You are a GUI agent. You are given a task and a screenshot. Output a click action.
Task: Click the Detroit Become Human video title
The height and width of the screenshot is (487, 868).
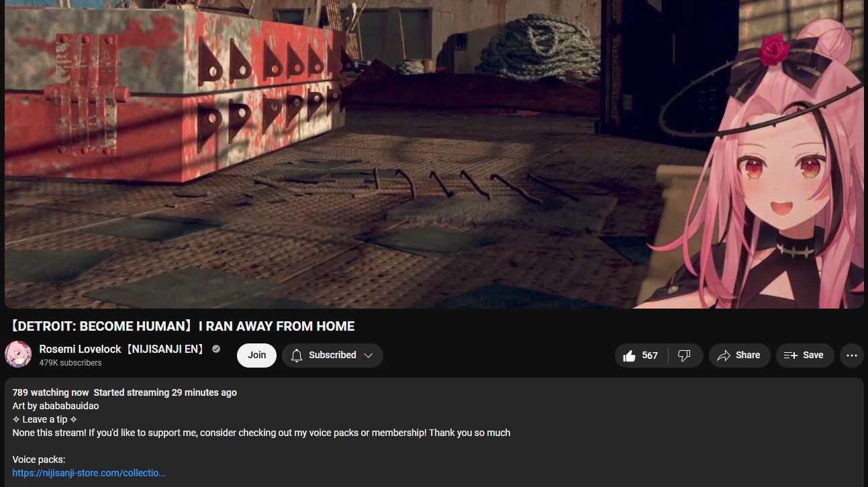(182, 327)
